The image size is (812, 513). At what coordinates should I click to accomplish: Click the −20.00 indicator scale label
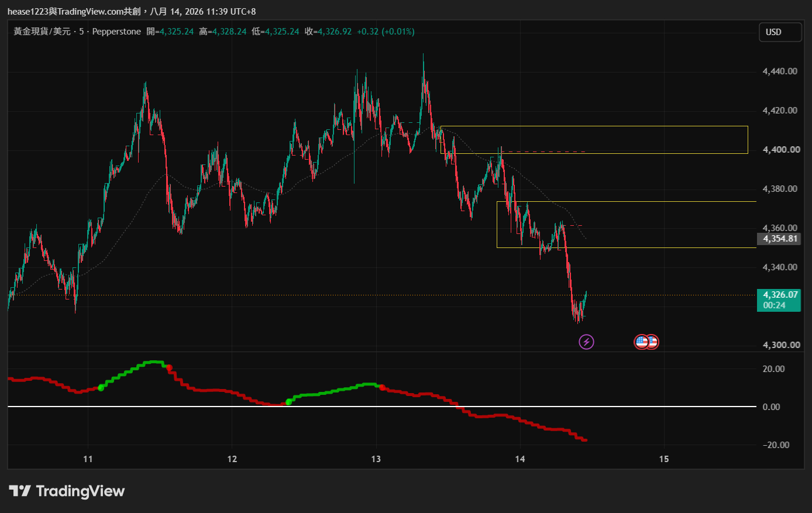point(776,445)
